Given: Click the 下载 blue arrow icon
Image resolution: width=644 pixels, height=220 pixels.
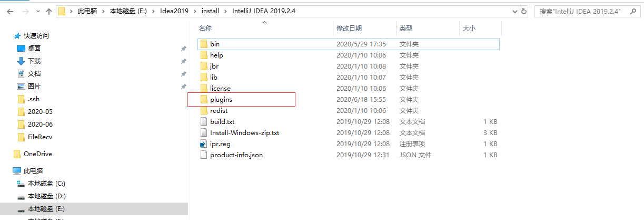Looking at the screenshot, I should 21,61.
